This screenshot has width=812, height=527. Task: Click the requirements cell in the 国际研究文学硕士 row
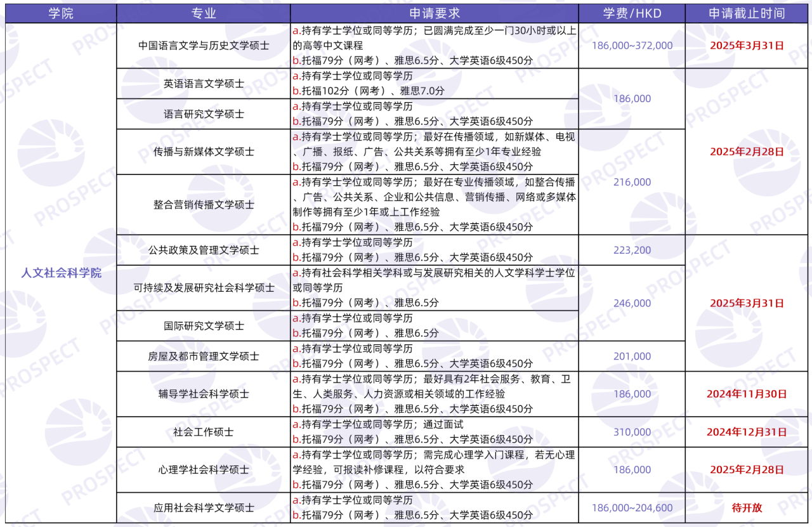point(435,326)
